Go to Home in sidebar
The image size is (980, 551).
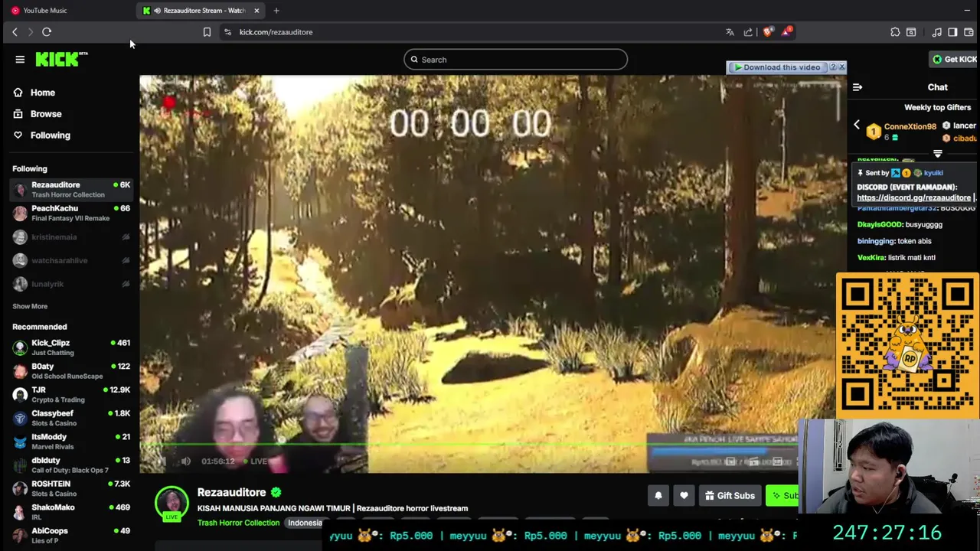[x=43, y=93]
